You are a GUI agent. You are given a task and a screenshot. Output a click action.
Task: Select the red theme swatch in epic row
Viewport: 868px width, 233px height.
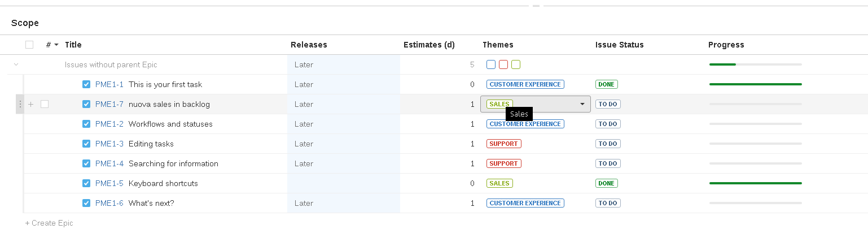(503, 64)
